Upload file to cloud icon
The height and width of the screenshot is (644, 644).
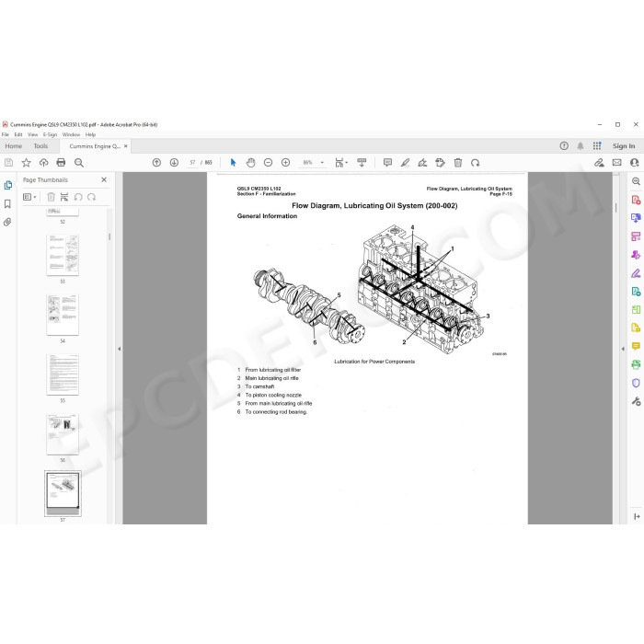point(43,163)
